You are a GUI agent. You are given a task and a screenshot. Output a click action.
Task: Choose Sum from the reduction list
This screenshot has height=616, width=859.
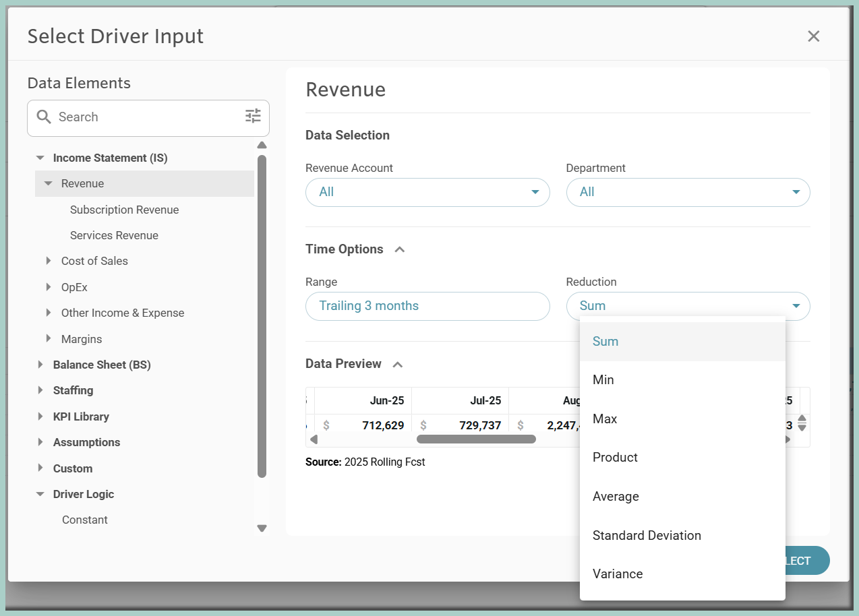click(x=682, y=342)
